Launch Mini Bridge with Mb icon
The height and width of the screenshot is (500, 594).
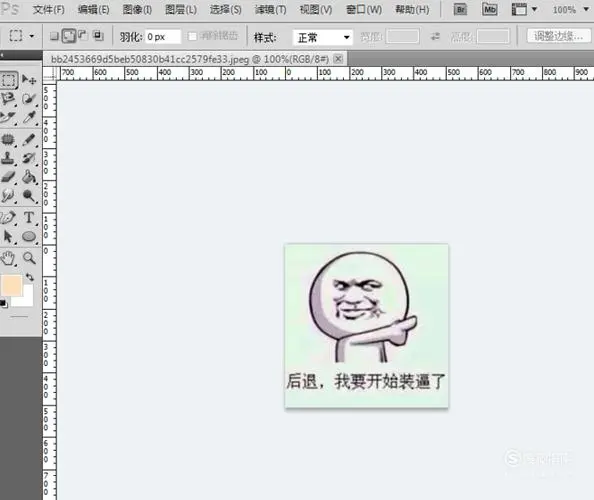pos(489,9)
